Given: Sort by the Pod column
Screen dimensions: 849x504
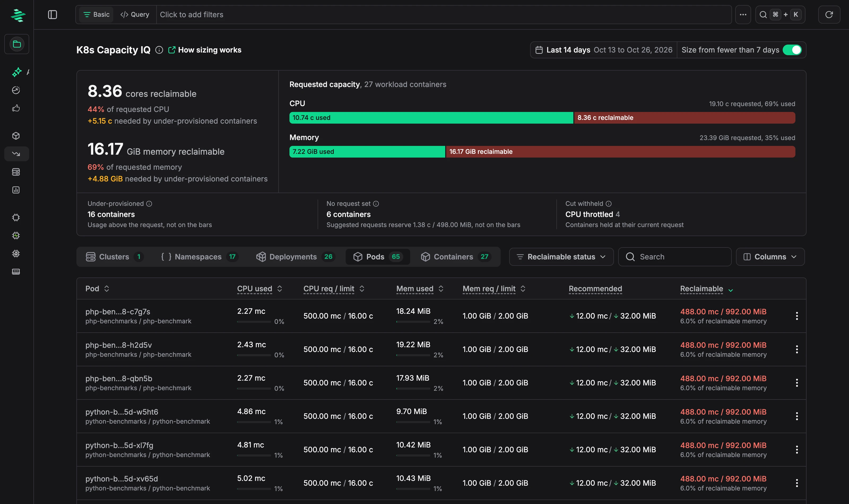Looking at the screenshot, I should [x=97, y=289].
